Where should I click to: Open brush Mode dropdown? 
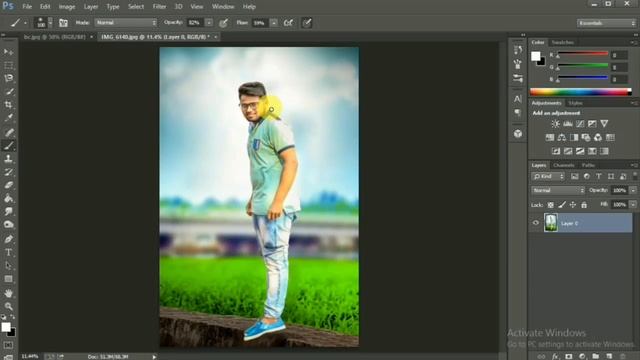click(126, 23)
